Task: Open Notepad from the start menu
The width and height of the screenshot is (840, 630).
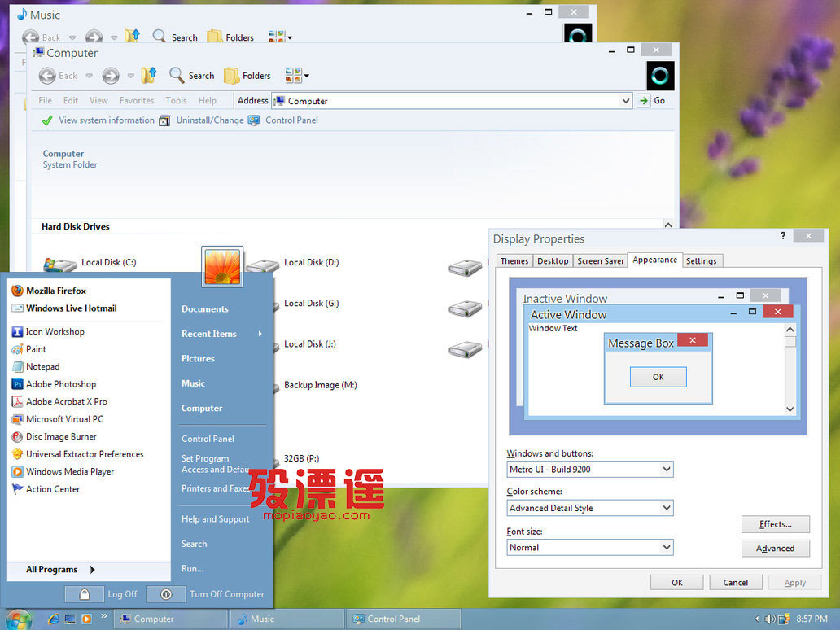Action: click(35, 366)
